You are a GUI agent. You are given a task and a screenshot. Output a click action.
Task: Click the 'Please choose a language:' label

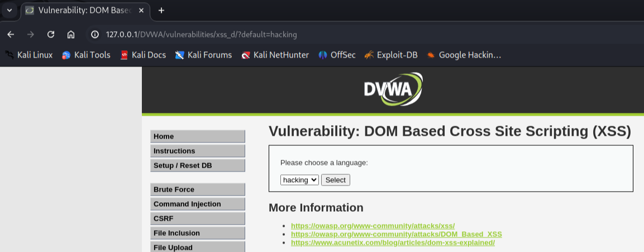point(324,163)
